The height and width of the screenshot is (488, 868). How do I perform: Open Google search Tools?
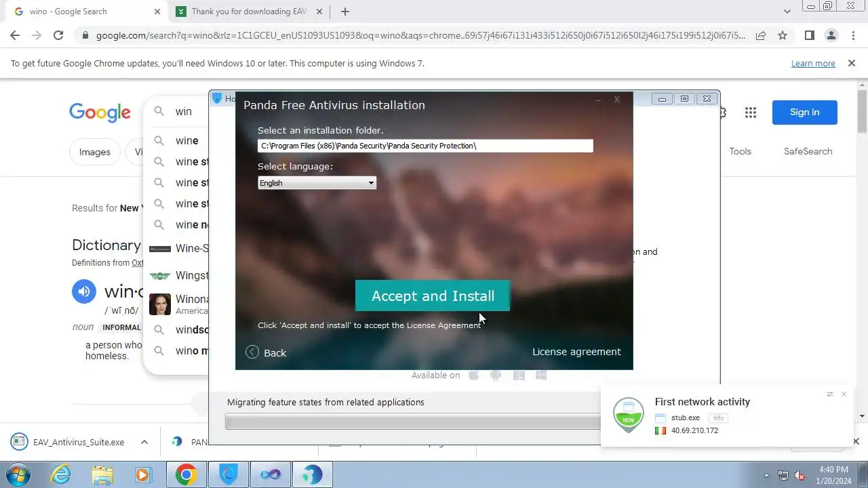point(740,151)
